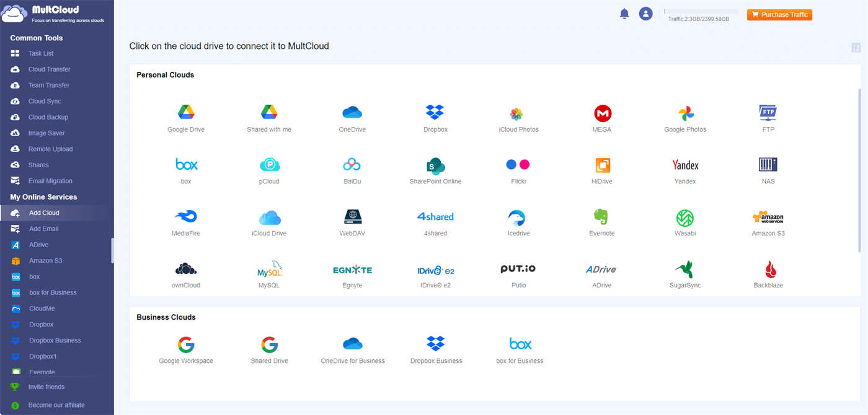
Task: Choose Backblaze storage
Action: [768, 274]
